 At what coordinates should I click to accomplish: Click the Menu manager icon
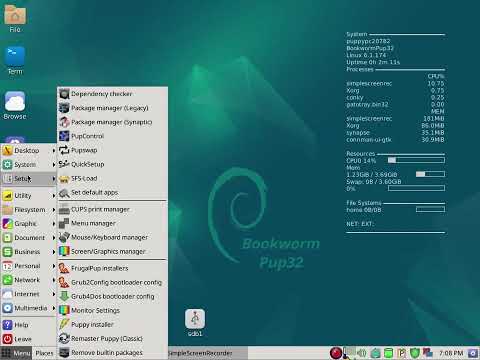(64, 224)
